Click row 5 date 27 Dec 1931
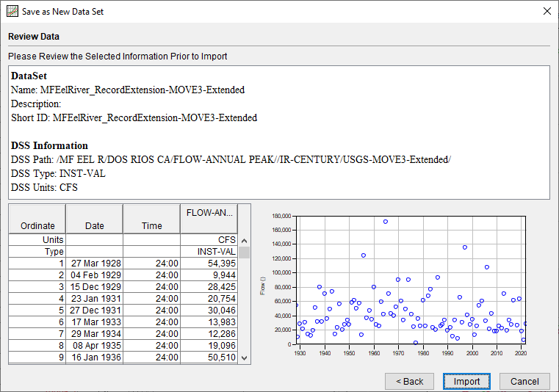 click(x=94, y=310)
